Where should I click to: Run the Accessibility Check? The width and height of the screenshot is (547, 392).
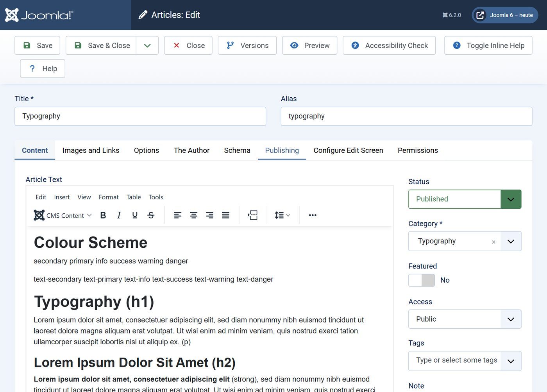(389, 45)
